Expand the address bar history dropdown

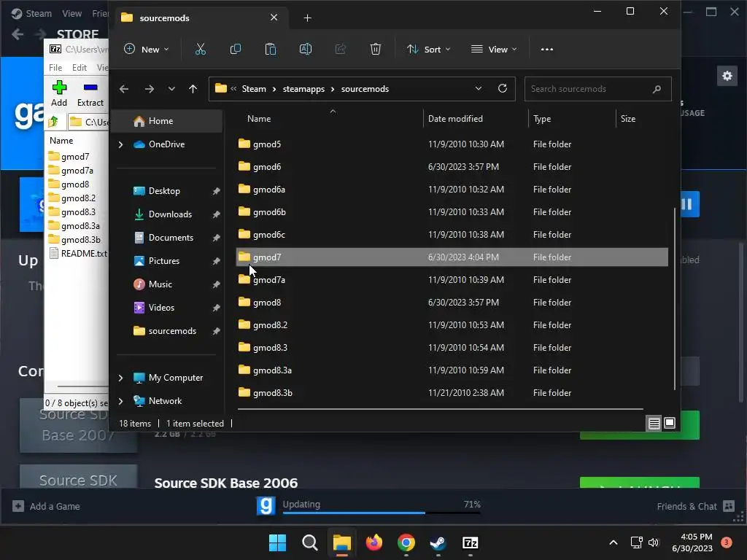click(x=479, y=88)
